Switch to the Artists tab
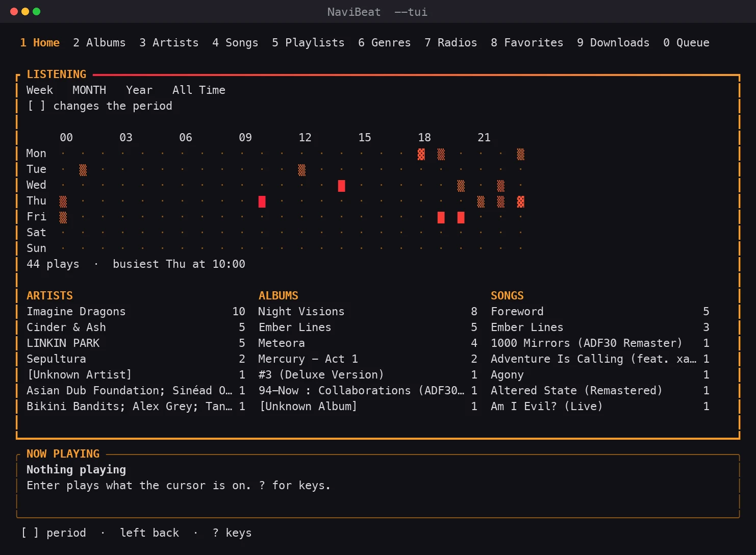Viewport: 756px width, 555px height. tap(169, 43)
